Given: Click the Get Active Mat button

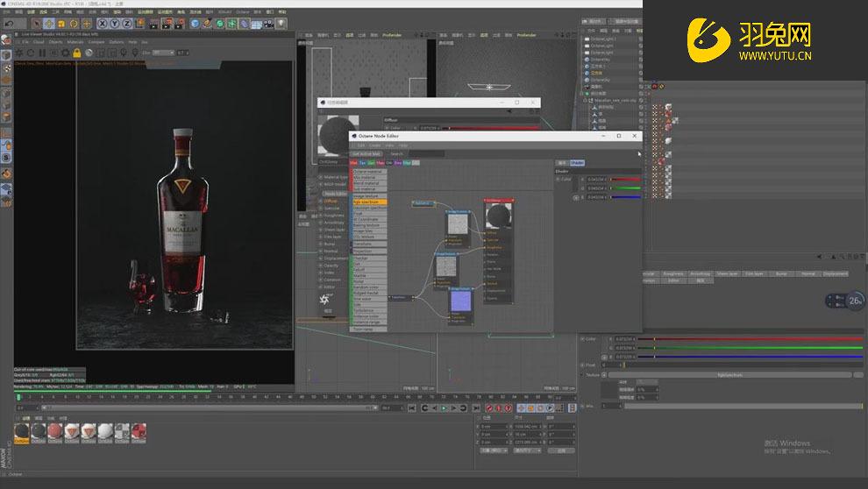Looking at the screenshot, I should pyautogui.click(x=366, y=153).
